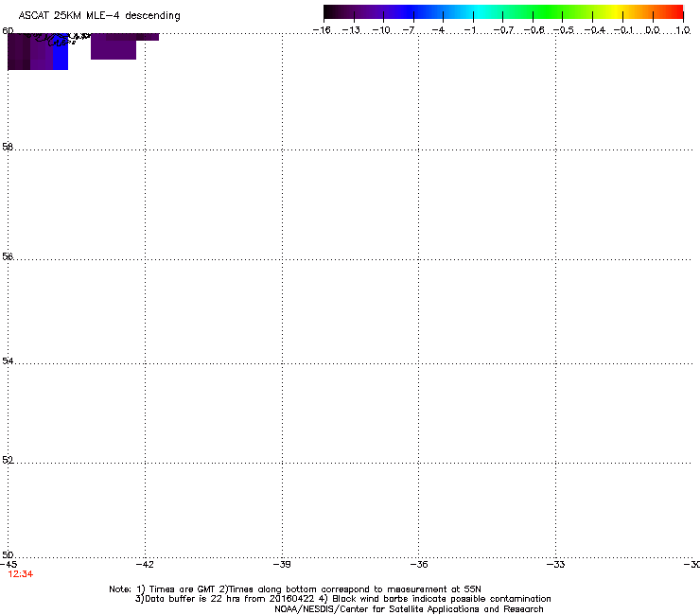Image resolution: width=700 pixels, height=615 pixels.
Task: Click the black coastline outline at top-left
Action: (x=56, y=40)
